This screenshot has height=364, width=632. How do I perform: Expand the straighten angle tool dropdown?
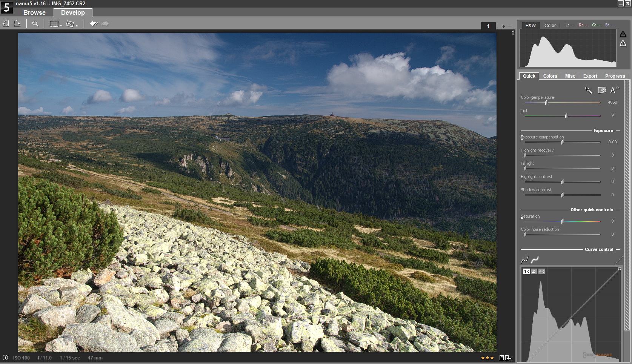(x=77, y=26)
